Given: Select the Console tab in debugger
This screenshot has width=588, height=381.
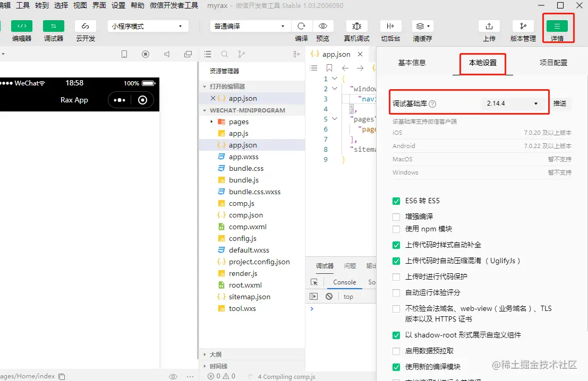Looking at the screenshot, I should [x=344, y=282].
